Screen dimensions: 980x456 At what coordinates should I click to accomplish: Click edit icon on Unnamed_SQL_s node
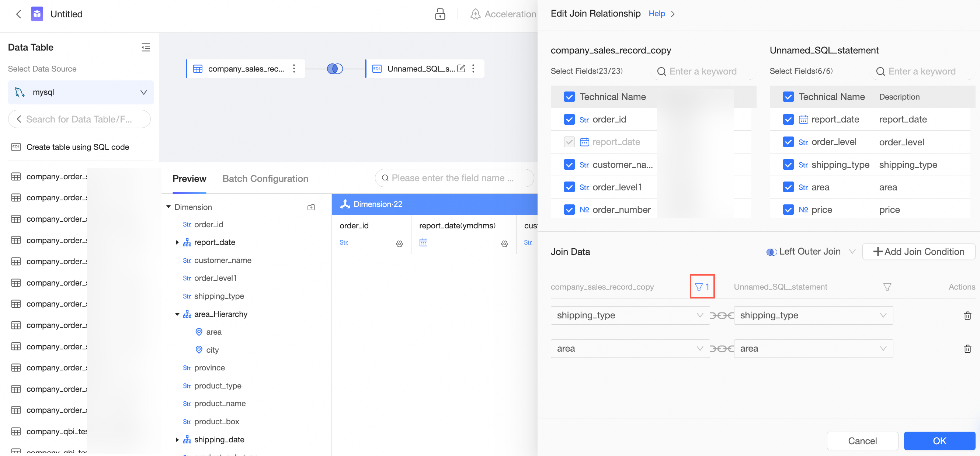click(461, 69)
